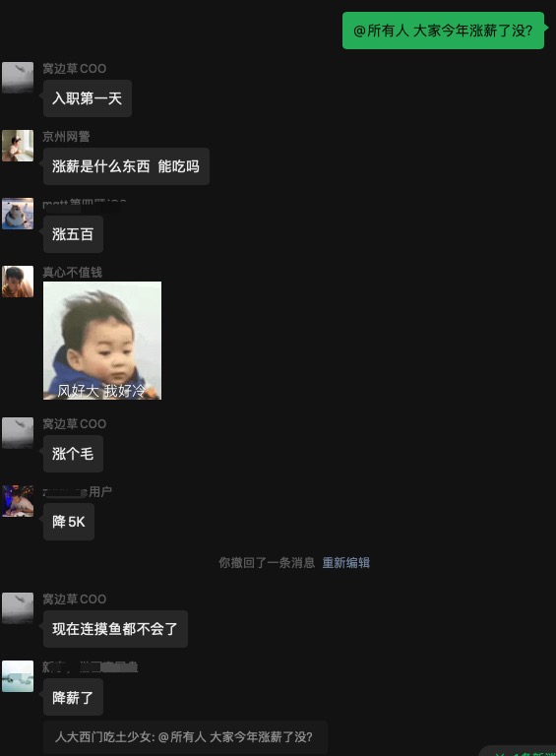The height and width of the screenshot is (756, 556).
Task: Click the 现在连摸鱼都不会了 bubble
Action: pos(116,629)
